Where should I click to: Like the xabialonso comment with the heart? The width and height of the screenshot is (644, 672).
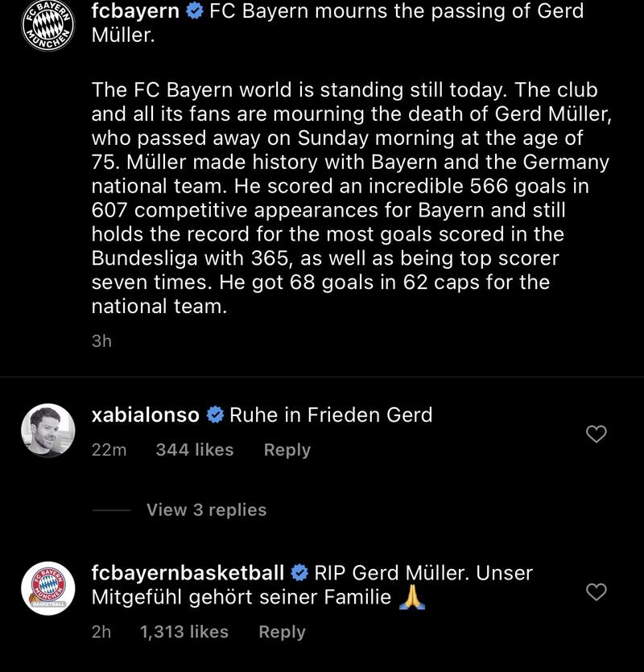595,435
